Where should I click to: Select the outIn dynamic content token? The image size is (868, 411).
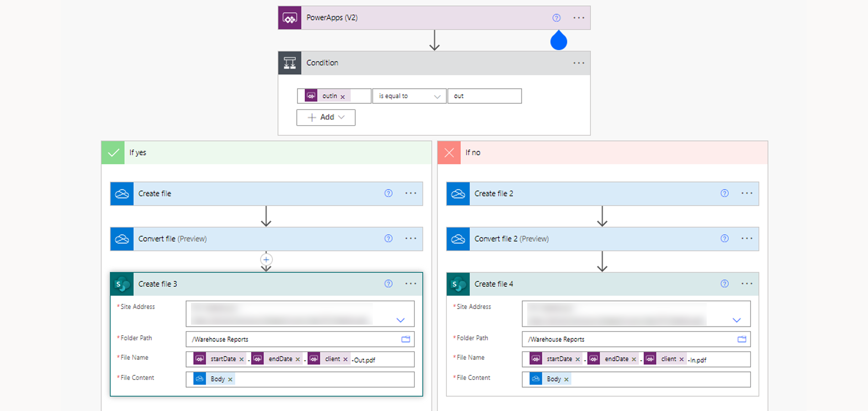328,96
